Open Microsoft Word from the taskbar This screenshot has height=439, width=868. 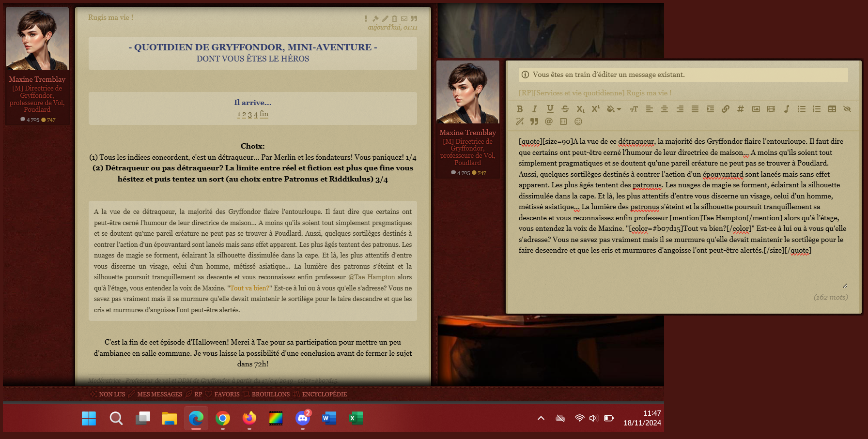(329, 418)
